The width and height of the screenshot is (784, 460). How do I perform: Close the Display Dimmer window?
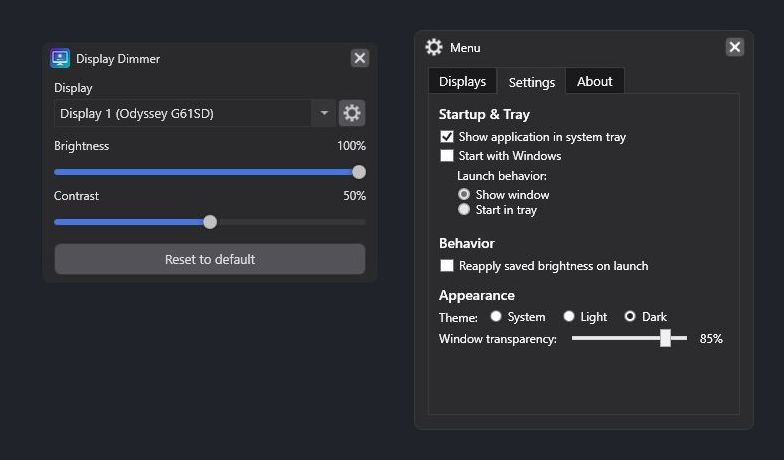pyautogui.click(x=360, y=58)
